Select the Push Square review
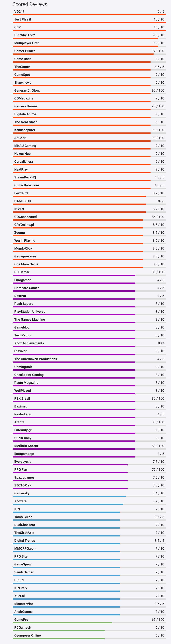 click(24, 304)
